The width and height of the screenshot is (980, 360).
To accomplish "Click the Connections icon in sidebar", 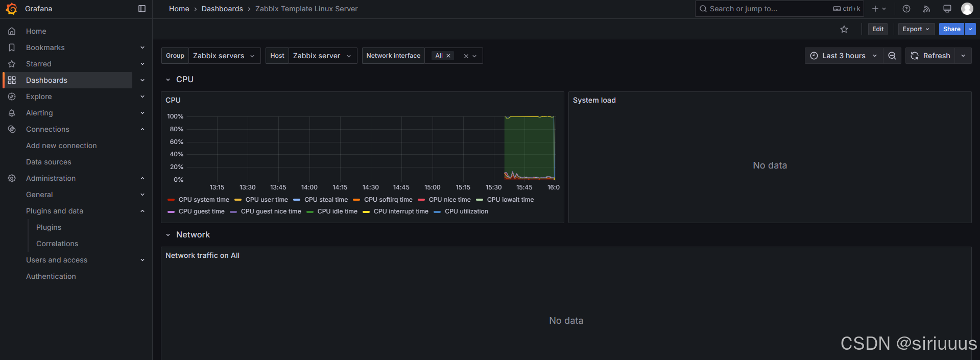I will click(x=12, y=129).
